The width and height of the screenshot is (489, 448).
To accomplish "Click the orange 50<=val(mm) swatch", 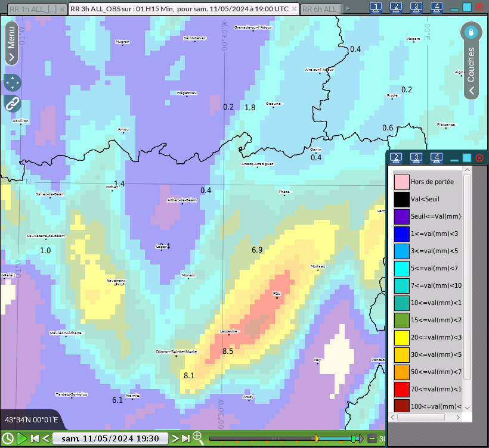I will coord(402,372).
